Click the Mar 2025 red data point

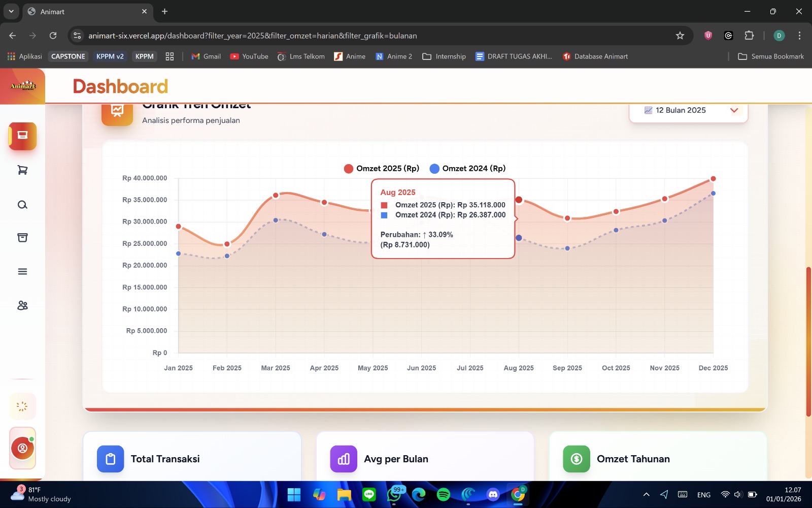coord(276,196)
